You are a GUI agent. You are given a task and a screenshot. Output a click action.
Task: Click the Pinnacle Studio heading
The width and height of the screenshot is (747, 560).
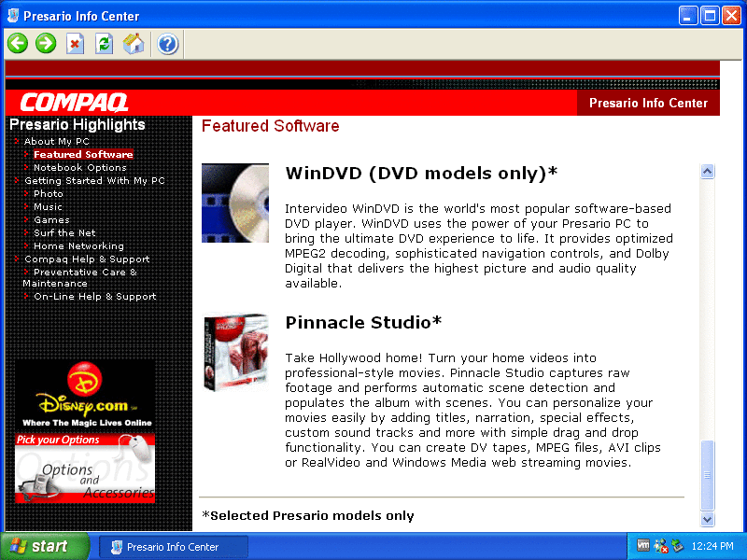point(363,322)
